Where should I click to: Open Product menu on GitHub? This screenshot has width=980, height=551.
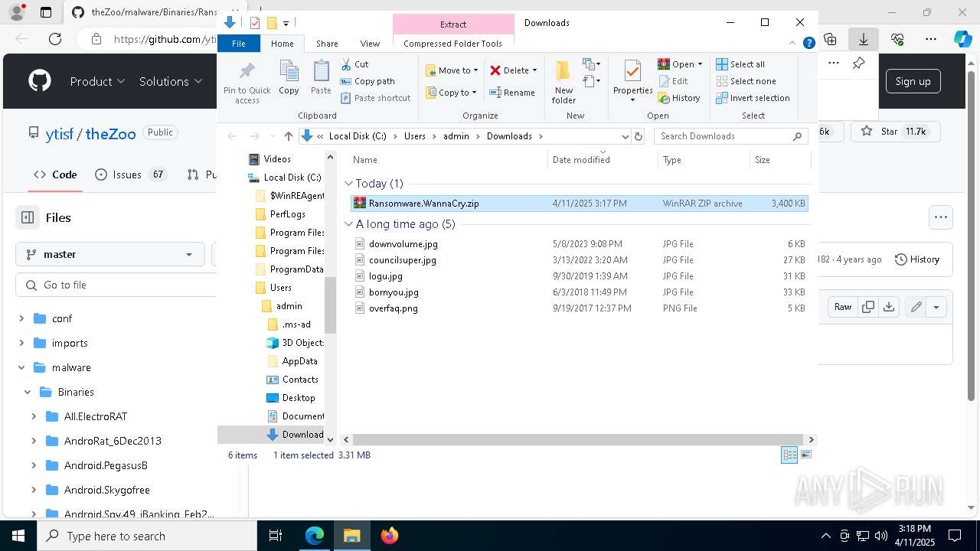tap(97, 81)
